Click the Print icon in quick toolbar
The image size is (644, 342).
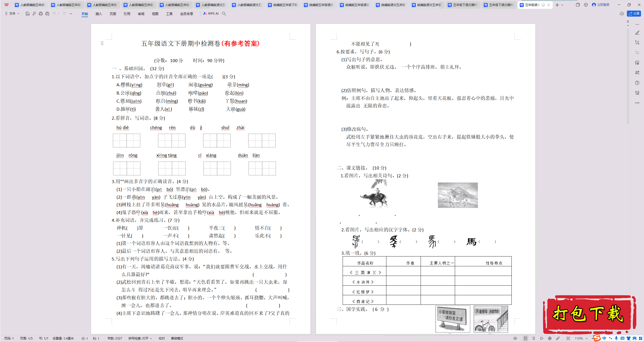click(x=41, y=14)
